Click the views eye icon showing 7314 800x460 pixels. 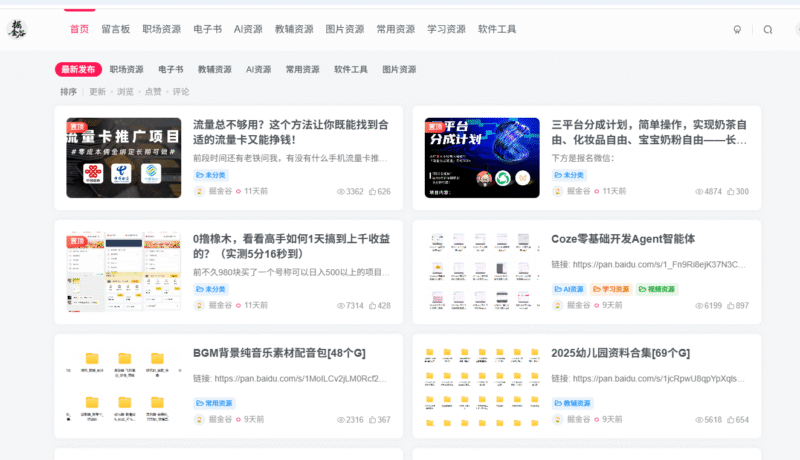pyautogui.click(x=341, y=306)
